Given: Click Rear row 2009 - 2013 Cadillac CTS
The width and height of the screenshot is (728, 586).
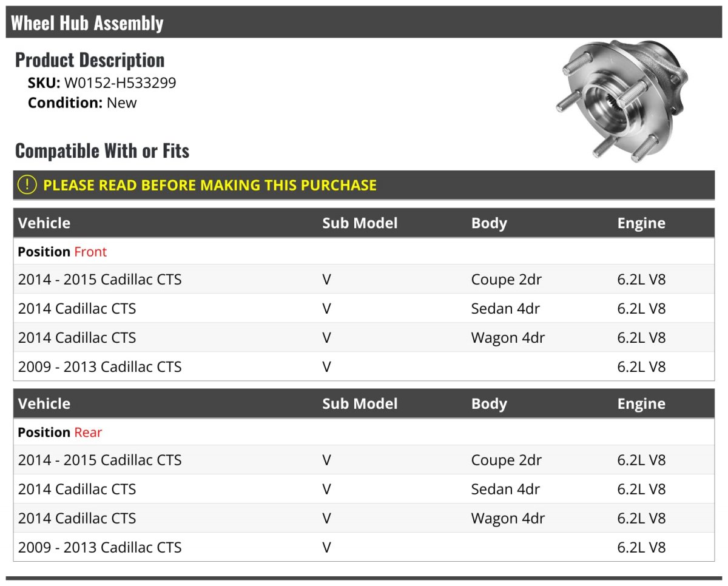Looking at the screenshot, I should click(364, 547).
